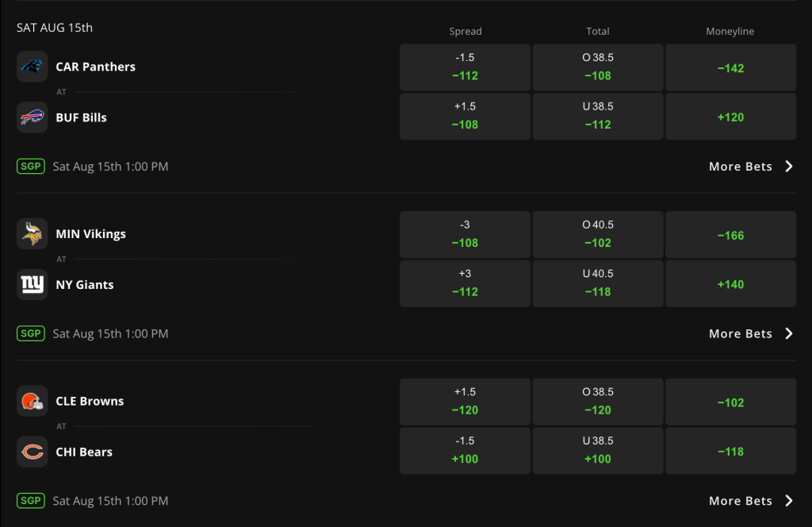Click the Moneyline column header
Screen dimensions: 812x527
tap(730, 31)
